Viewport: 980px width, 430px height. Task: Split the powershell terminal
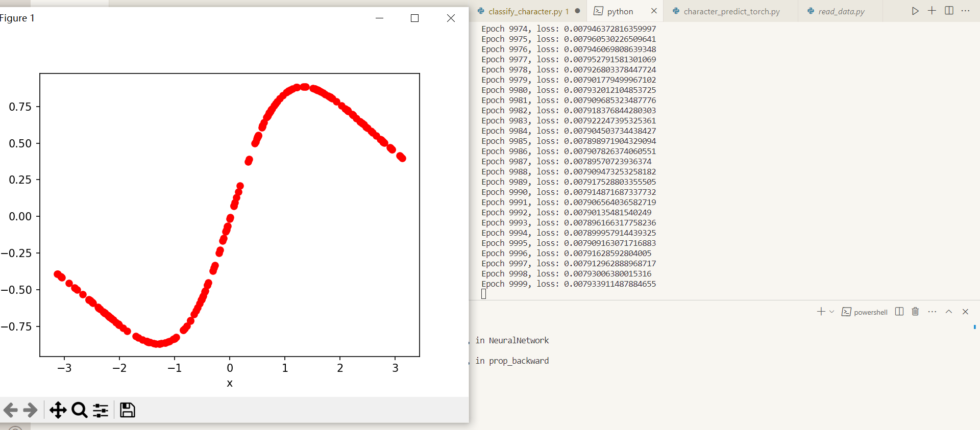[x=899, y=312]
